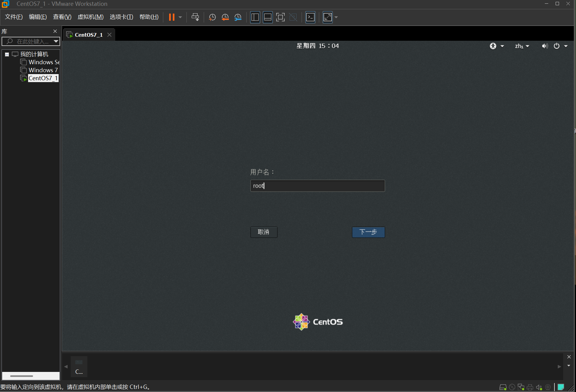This screenshot has width=576, height=392.
Task: Click the stretch guest display icon
Action: pyautogui.click(x=328, y=17)
